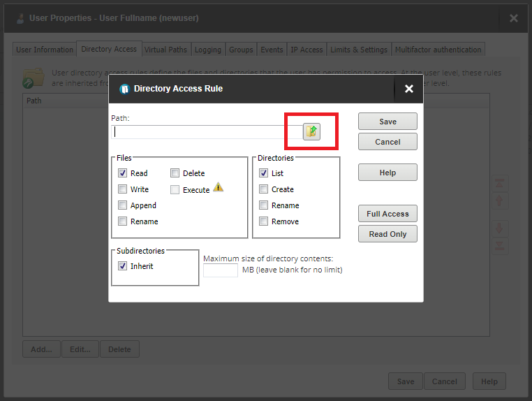Image resolution: width=532 pixels, height=401 pixels.
Task: Click the browse folder icon beside Path
Action: click(311, 131)
